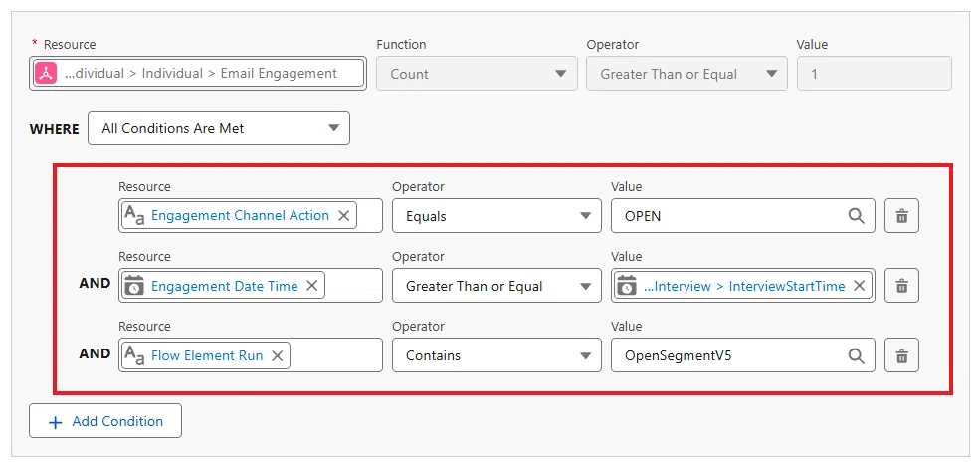Remove the Flow Element Run resource pill
Viewport: 980px width, 466px height.
click(x=277, y=355)
